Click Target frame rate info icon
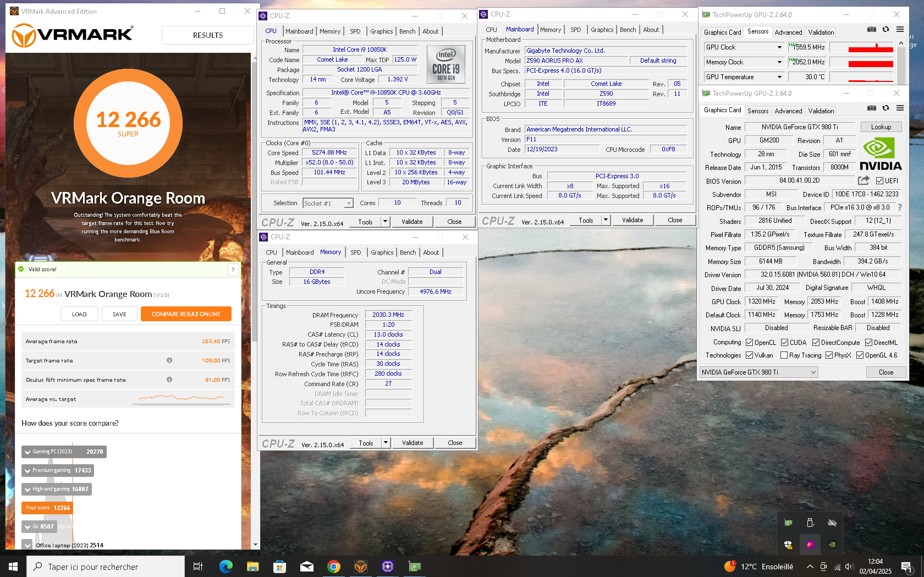 tap(169, 360)
